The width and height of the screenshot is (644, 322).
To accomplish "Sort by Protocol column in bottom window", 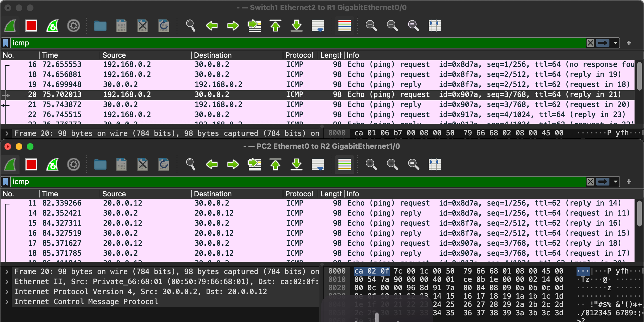I will [x=299, y=194].
